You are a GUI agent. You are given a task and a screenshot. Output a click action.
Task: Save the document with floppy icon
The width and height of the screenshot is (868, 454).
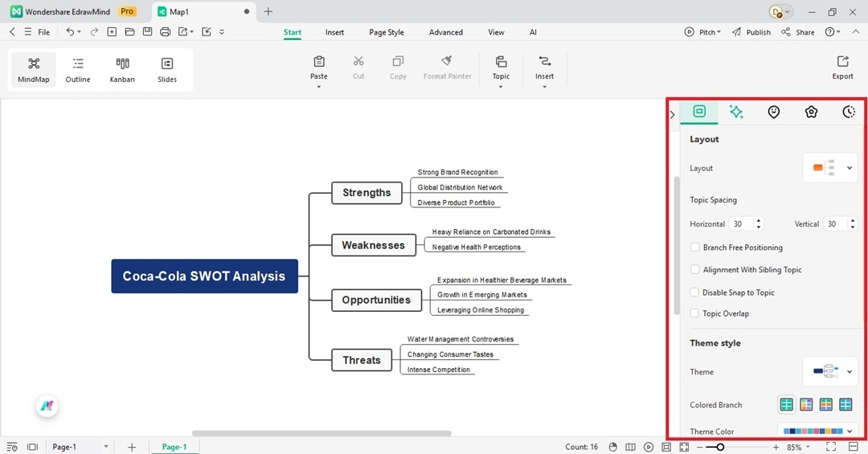click(x=147, y=32)
